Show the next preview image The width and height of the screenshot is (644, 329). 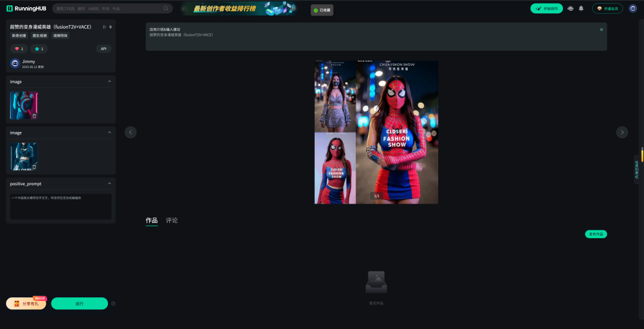[x=622, y=133]
